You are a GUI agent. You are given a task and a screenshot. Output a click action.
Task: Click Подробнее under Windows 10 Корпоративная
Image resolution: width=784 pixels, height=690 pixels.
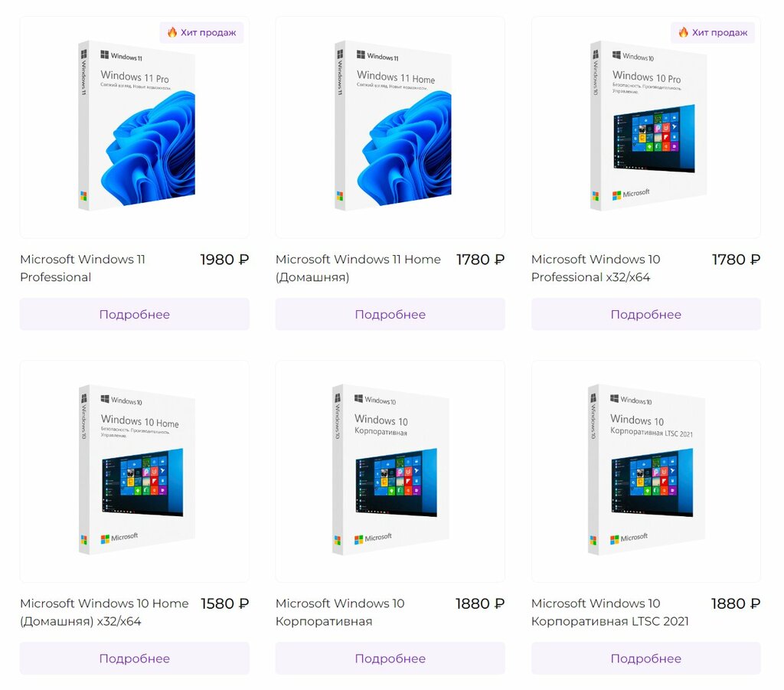coord(390,658)
